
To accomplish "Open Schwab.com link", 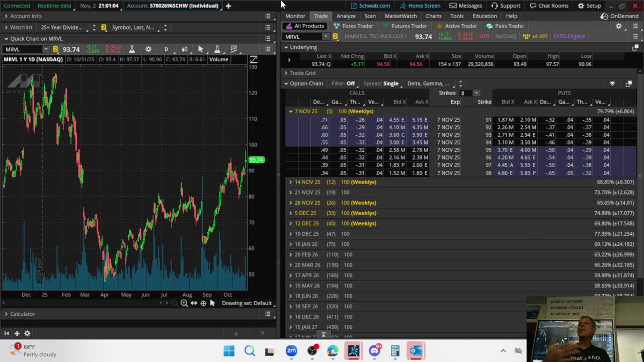I will [370, 6].
